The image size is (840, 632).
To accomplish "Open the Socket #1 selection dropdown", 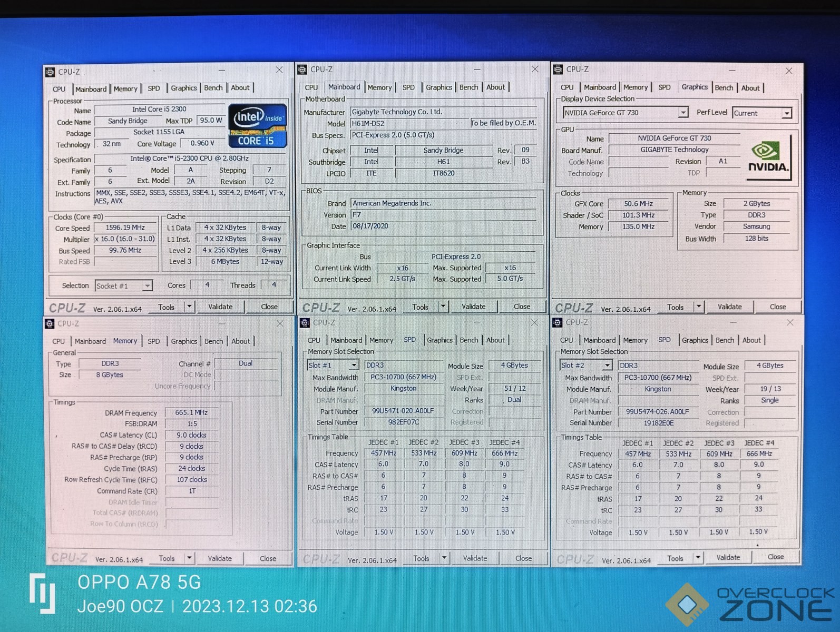I will click(124, 285).
